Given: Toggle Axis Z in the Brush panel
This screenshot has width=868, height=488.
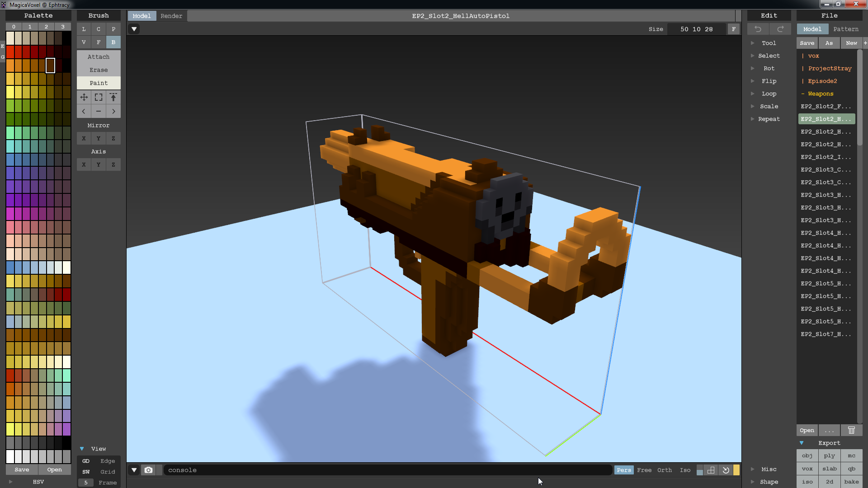Looking at the screenshot, I should (x=113, y=164).
